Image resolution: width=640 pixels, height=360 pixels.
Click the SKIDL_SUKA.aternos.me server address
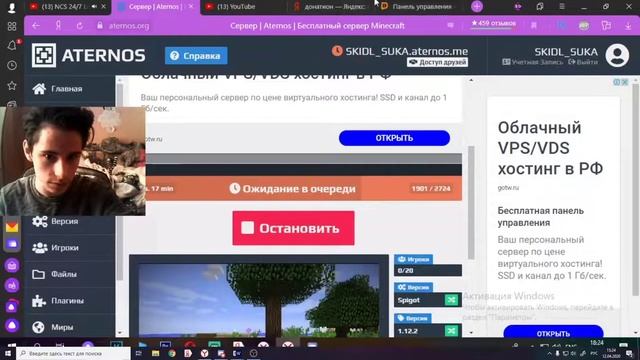pos(407,51)
